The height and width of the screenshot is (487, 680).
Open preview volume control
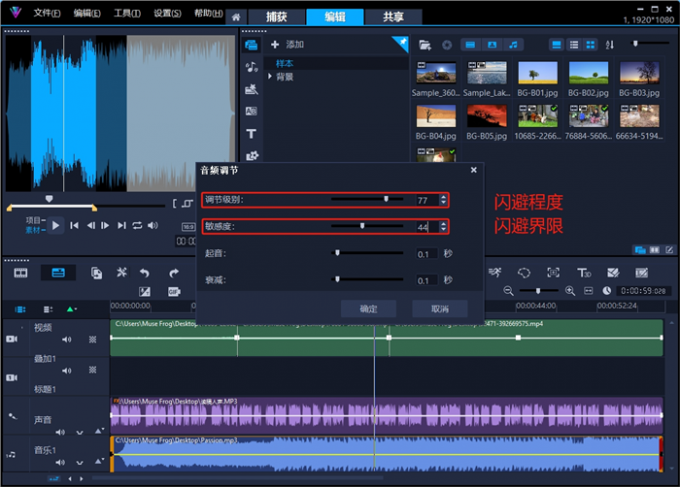pos(153,226)
